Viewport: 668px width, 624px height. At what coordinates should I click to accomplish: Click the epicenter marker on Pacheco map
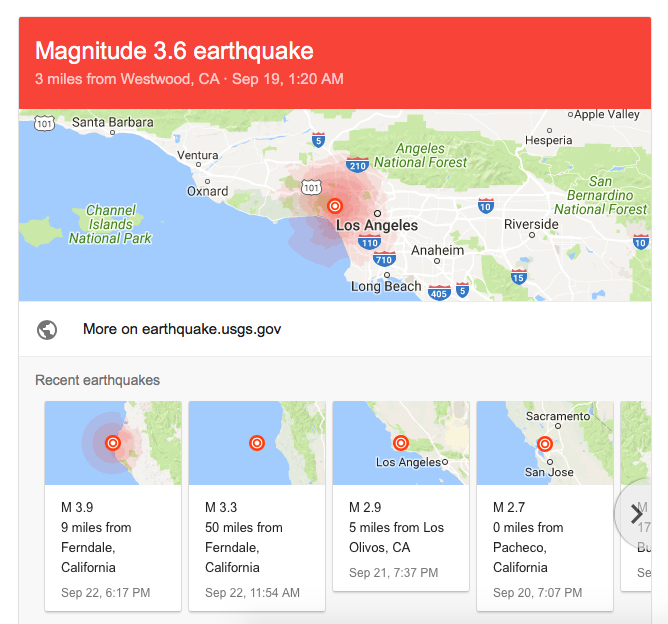(x=545, y=442)
